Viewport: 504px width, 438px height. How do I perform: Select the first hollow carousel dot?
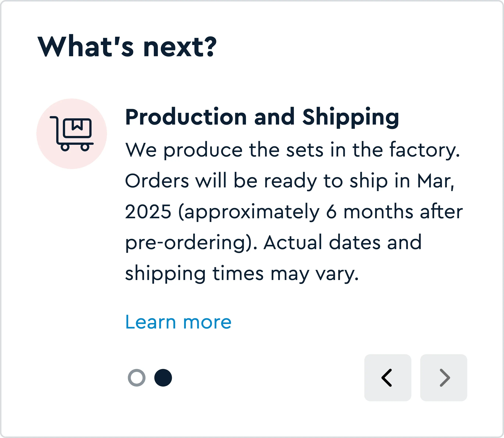[136, 378]
